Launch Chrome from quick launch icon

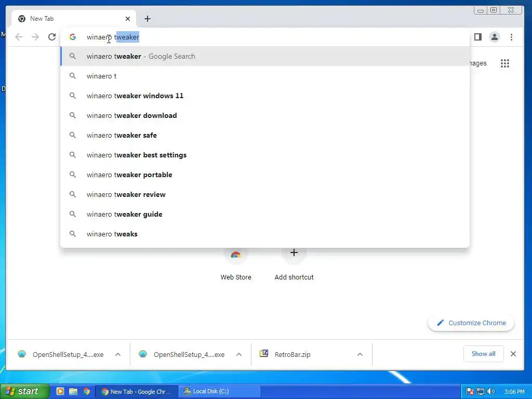pos(87,391)
